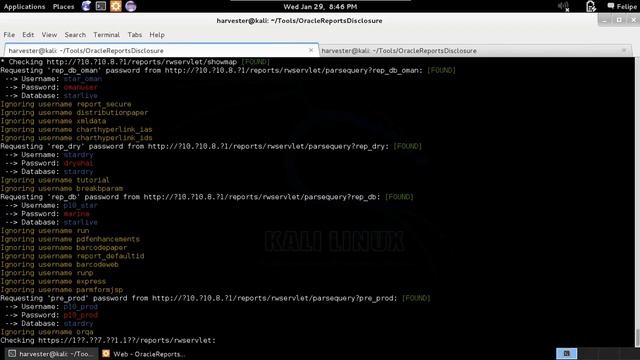640x360 pixels.
Task: Open the Felipe user menu
Action: 622,7
